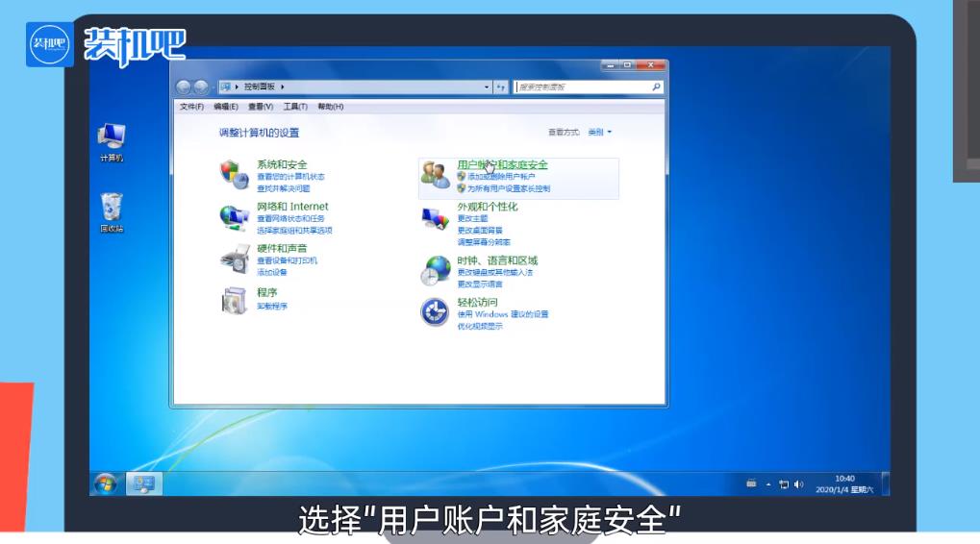
Task: Click 查看网络状态和任务 link
Action: click(x=290, y=218)
